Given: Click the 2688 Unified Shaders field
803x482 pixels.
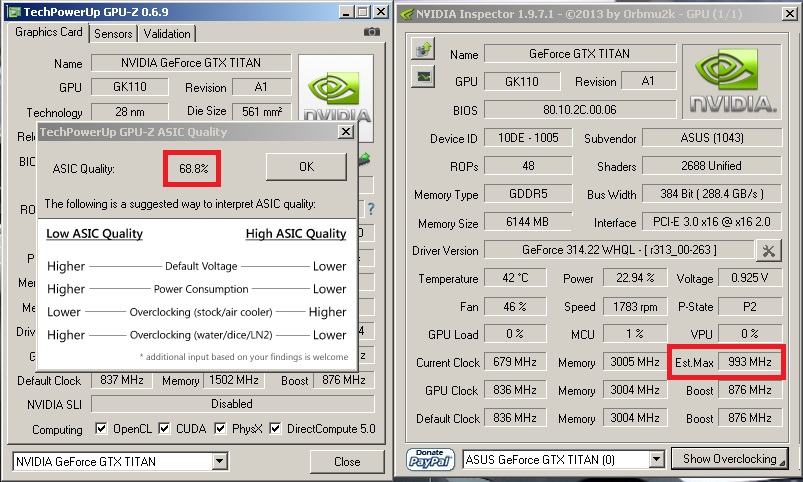Looking at the screenshot, I should [712, 166].
